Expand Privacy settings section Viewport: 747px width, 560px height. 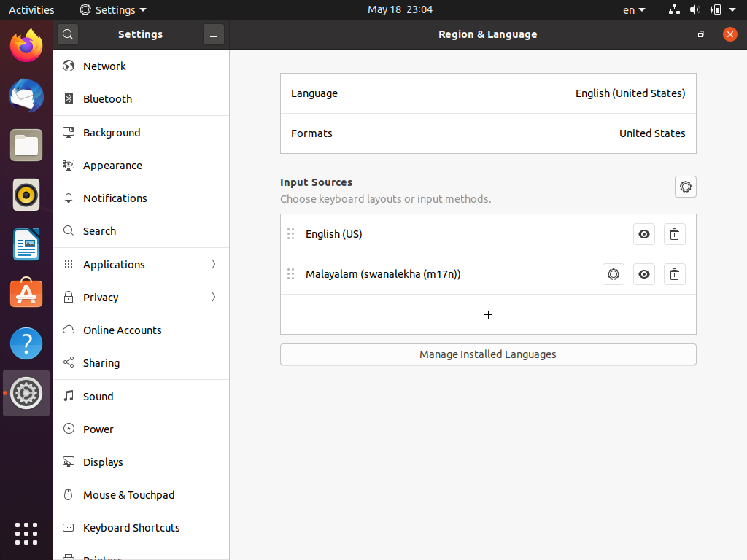click(141, 297)
